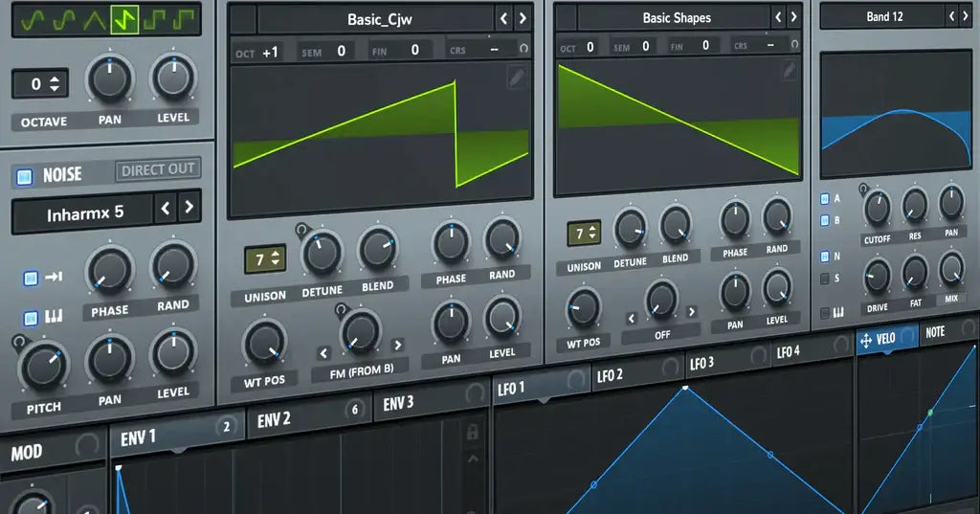Switch to the ENV 2 tab
The height and width of the screenshot is (514, 980).
(274, 419)
